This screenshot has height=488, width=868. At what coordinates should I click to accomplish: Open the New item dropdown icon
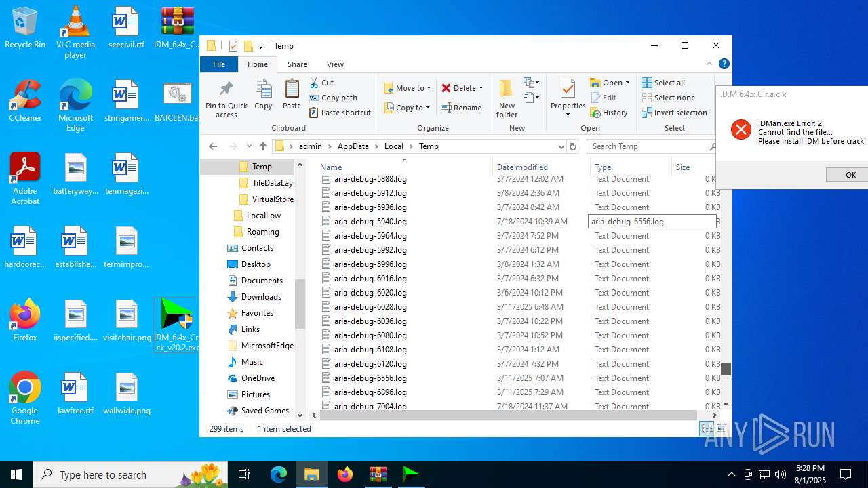pos(531,83)
